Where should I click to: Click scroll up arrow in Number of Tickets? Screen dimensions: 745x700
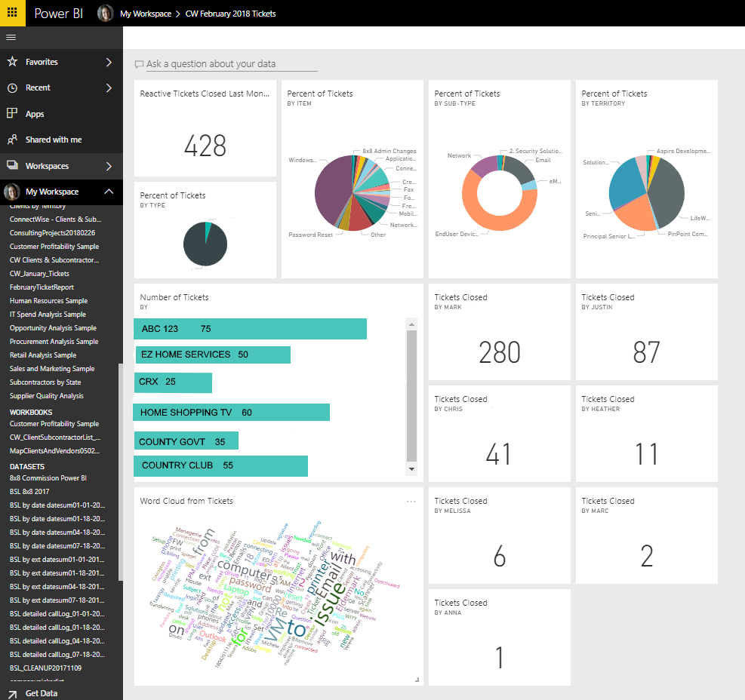click(411, 324)
